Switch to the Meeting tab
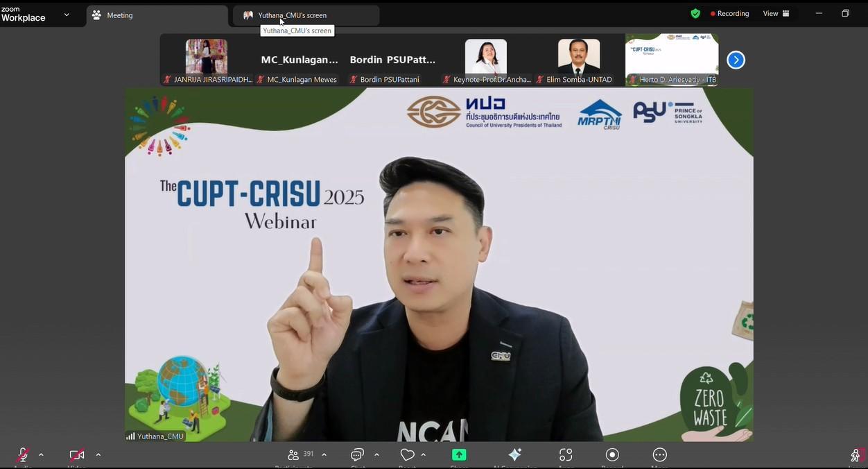The width and height of the screenshot is (868, 469). click(x=157, y=15)
